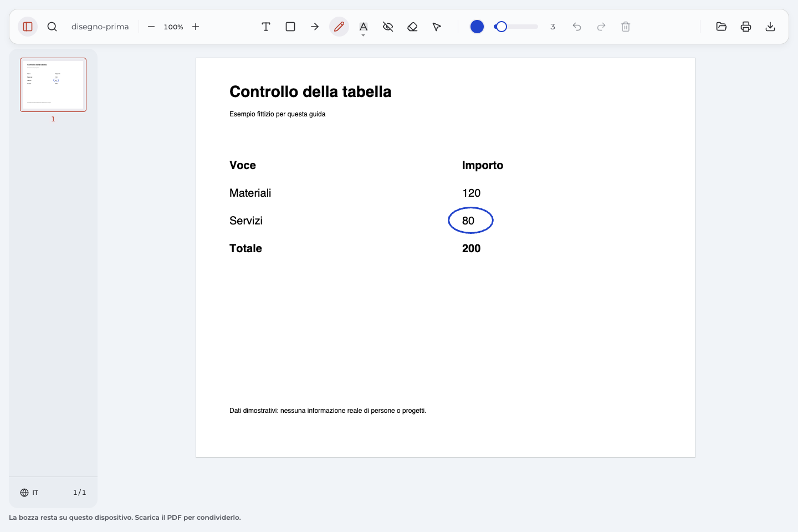Select page 1 thumbnail
798x532 pixels.
(53, 85)
